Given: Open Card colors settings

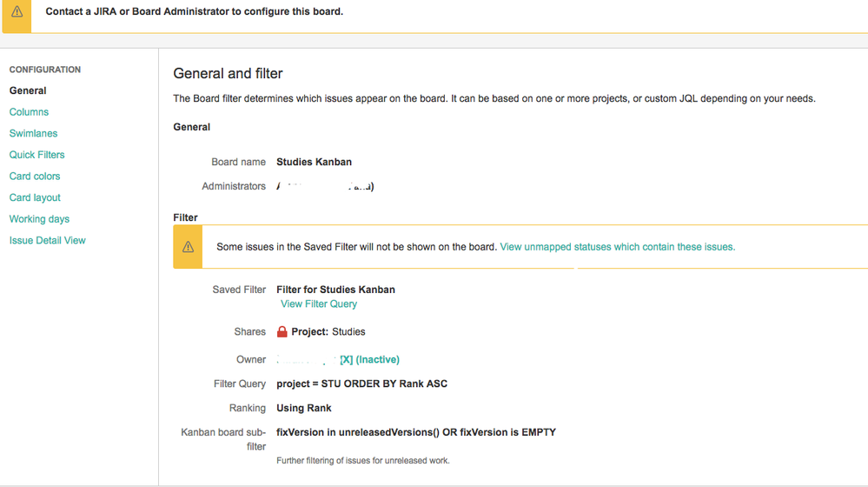Looking at the screenshot, I should (x=35, y=177).
